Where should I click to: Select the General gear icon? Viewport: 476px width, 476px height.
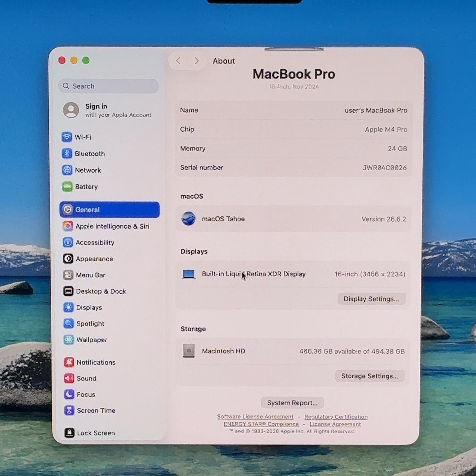click(x=68, y=210)
